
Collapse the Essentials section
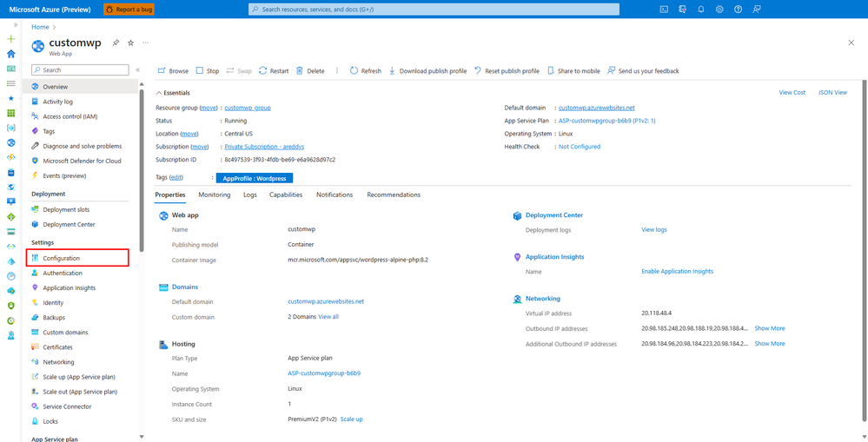173,93
